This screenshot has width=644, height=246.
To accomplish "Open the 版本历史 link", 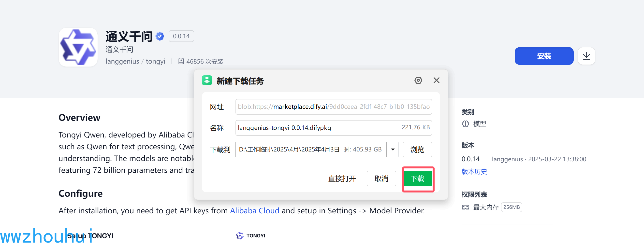I will click(x=474, y=172).
